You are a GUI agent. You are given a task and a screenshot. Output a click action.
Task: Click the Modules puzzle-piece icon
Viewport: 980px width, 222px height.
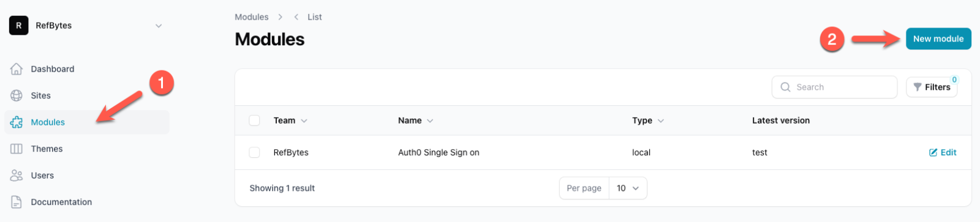17,122
